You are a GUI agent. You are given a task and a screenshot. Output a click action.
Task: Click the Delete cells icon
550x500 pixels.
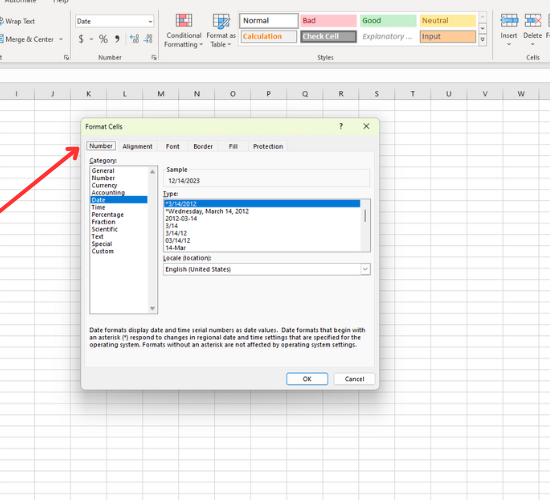pyautogui.click(x=532, y=21)
